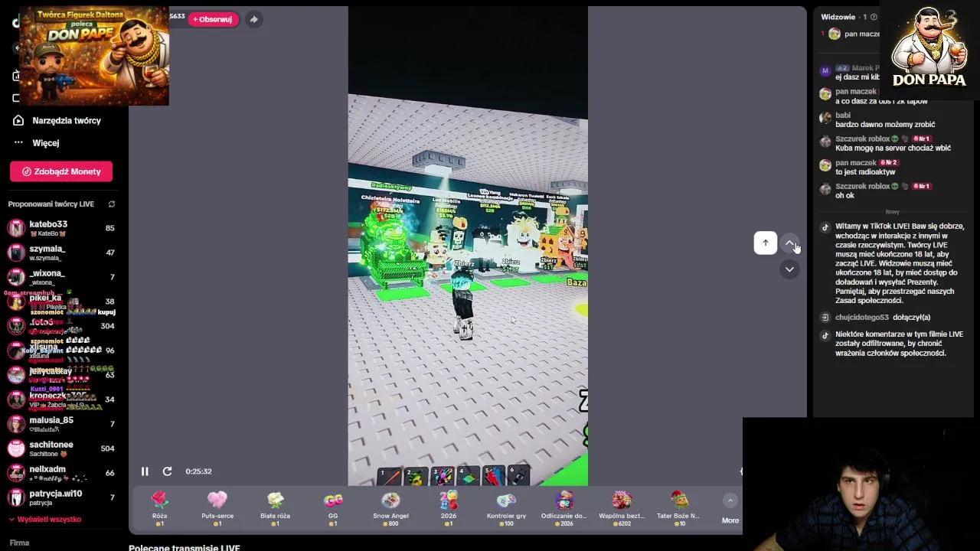Click the share arrow icon
This screenshot has width=980, height=551.
tap(253, 19)
